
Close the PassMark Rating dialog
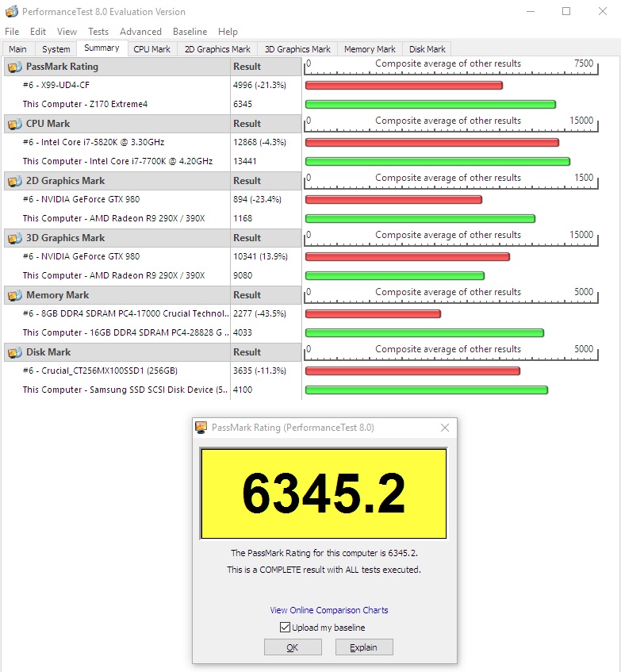point(445,428)
